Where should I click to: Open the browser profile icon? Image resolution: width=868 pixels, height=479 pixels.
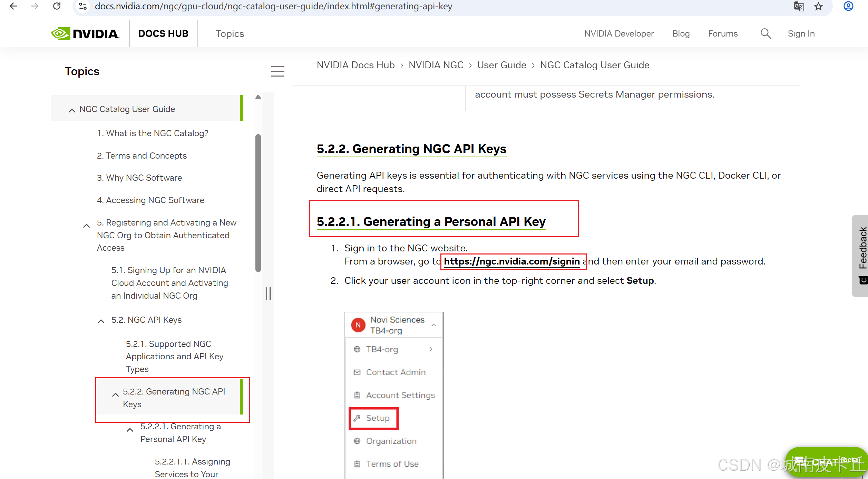[x=848, y=6]
